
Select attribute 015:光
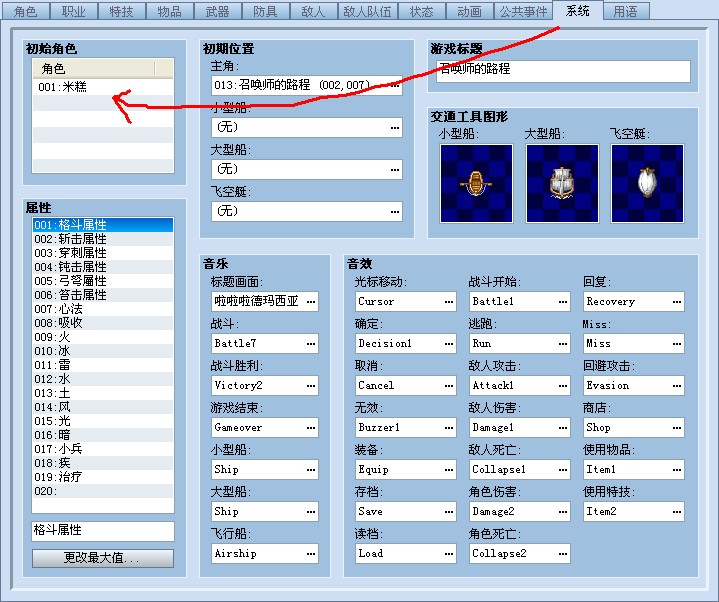click(103, 421)
